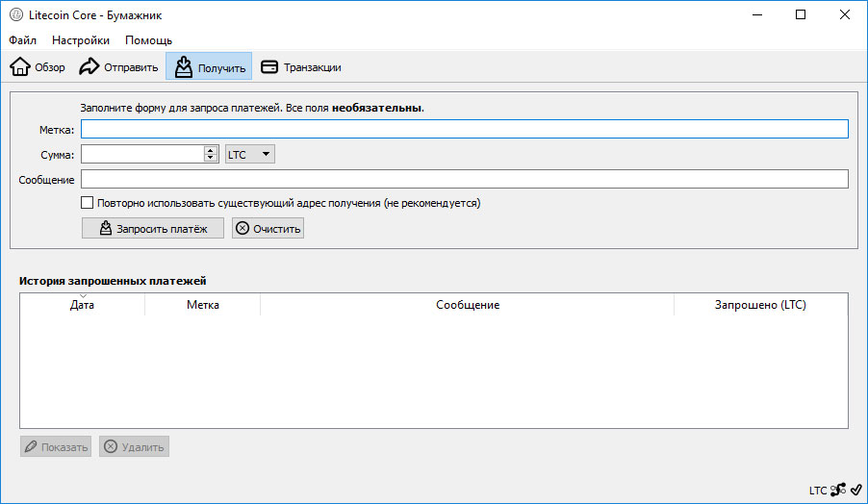
Task: Click the sync checkmark status icon
Action: coord(856,490)
